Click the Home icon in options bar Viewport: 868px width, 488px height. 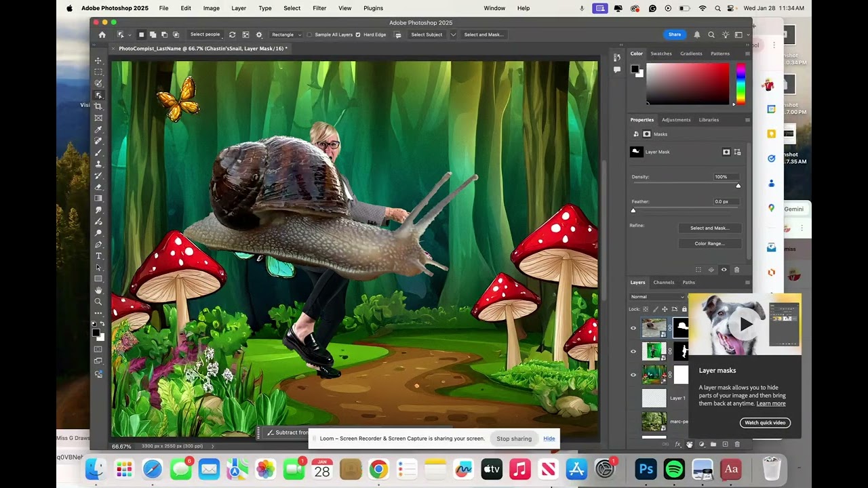[102, 35]
